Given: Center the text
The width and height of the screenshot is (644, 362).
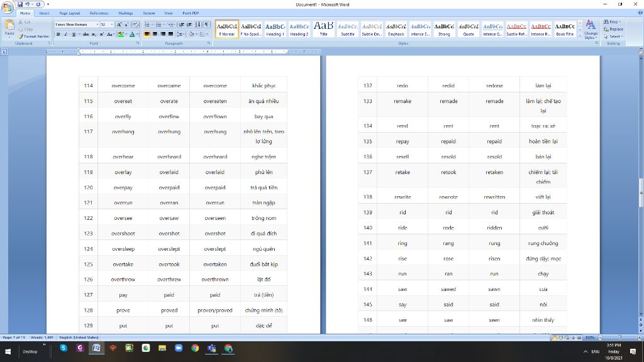Looking at the screenshot, I should tap(155, 35).
